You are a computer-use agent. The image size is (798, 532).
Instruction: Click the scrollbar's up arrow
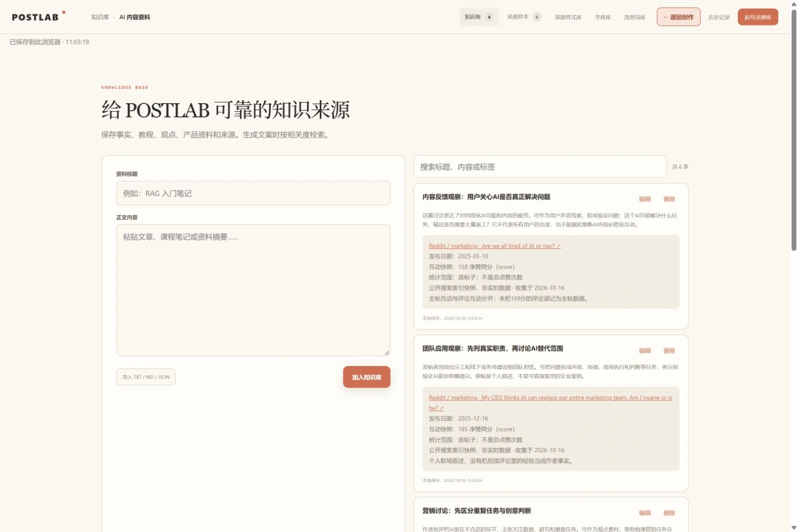[x=794, y=4]
